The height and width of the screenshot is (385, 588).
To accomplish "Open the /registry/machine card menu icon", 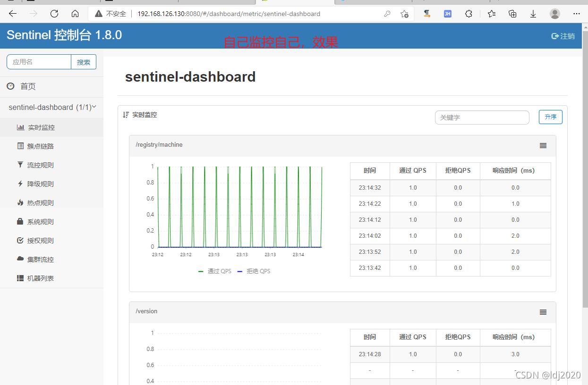I will pyautogui.click(x=543, y=146).
